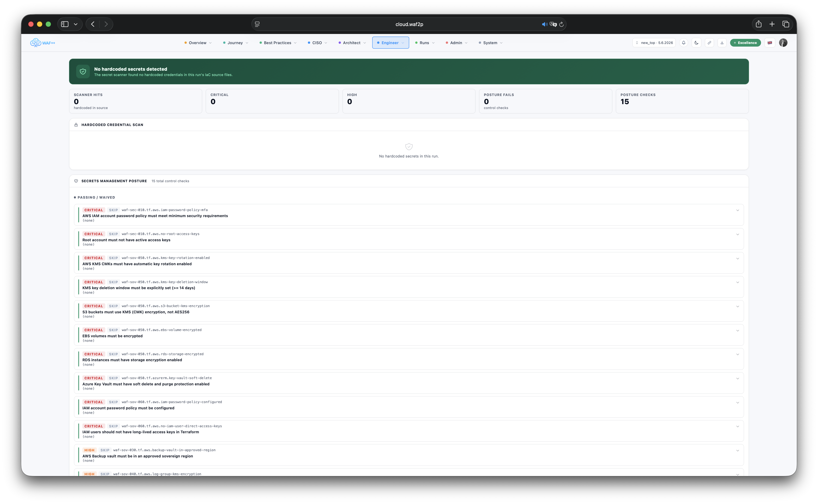
Task: Click '15 total control checks' label
Action: tap(170, 181)
